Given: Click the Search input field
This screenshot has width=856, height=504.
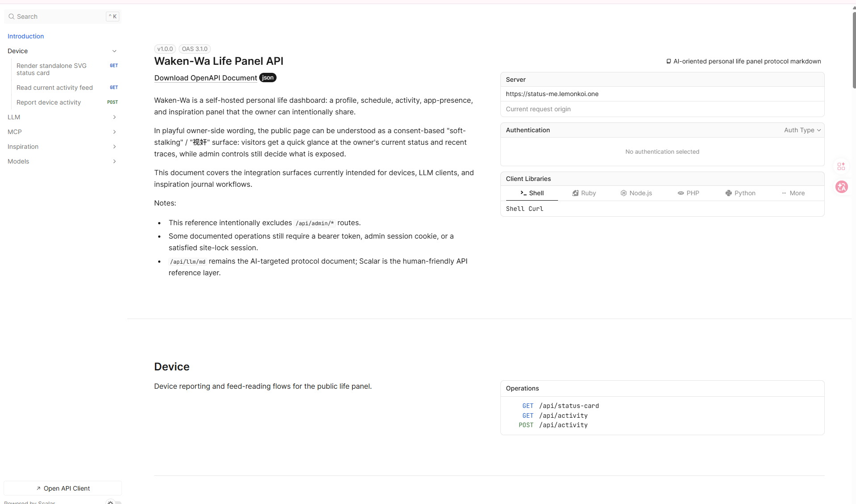Looking at the screenshot, I should [63, 17].
